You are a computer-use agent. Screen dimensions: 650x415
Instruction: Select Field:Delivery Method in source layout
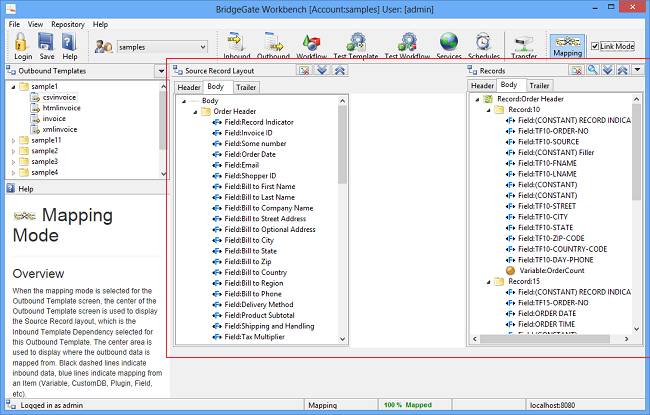coord(259,305)
